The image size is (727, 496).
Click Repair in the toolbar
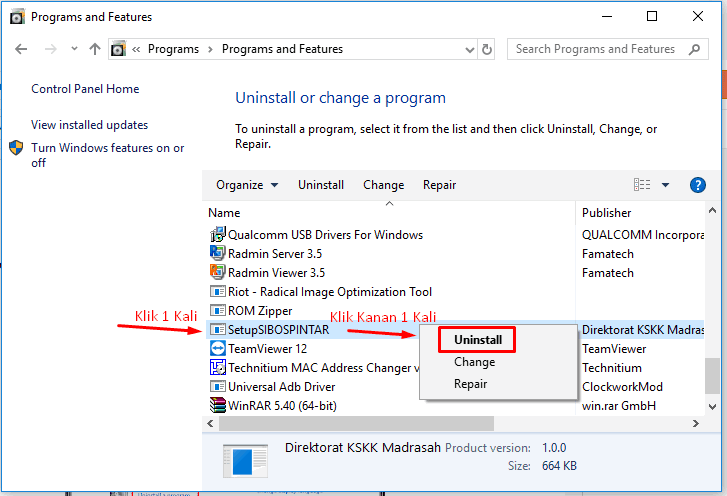pos(439,185)
